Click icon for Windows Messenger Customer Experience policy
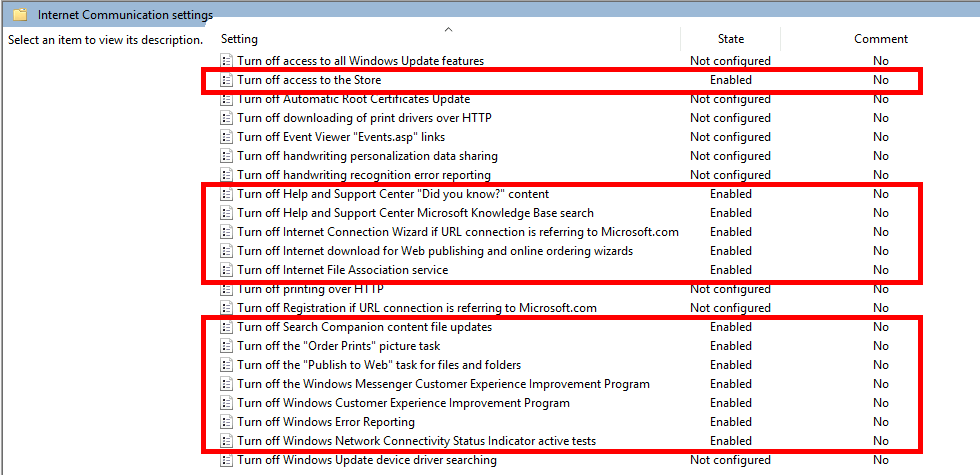Viewport: 980px width, 475px height. coord(226,384)
